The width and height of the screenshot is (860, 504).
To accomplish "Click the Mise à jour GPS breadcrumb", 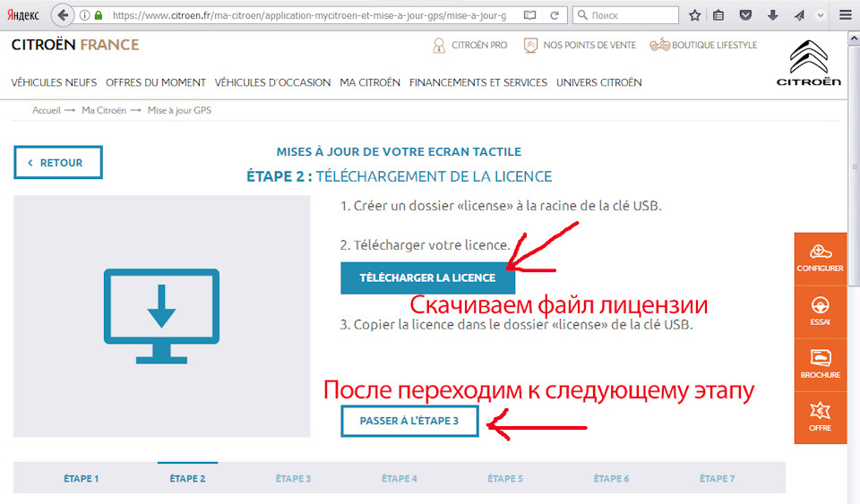I will click(179, 110).
